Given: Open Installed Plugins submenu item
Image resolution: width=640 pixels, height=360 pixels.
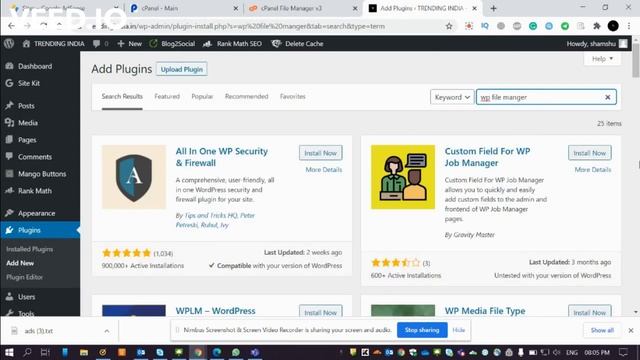Looking at the screenshot, I should 29,249.
